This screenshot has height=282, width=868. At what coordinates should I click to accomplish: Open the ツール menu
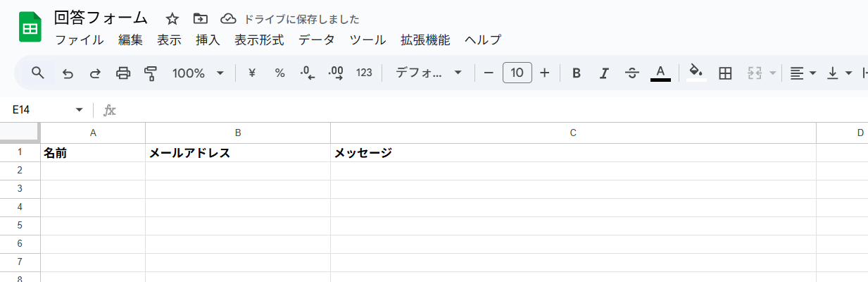coord(367,40)
